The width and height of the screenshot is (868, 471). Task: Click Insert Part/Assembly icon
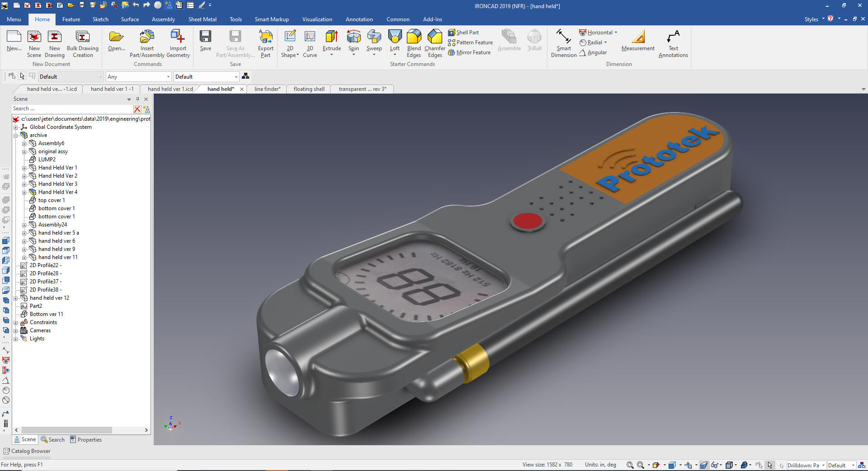(147, 37)
